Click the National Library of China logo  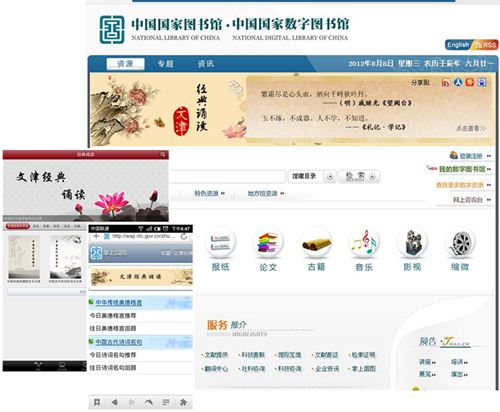[112, 30]
